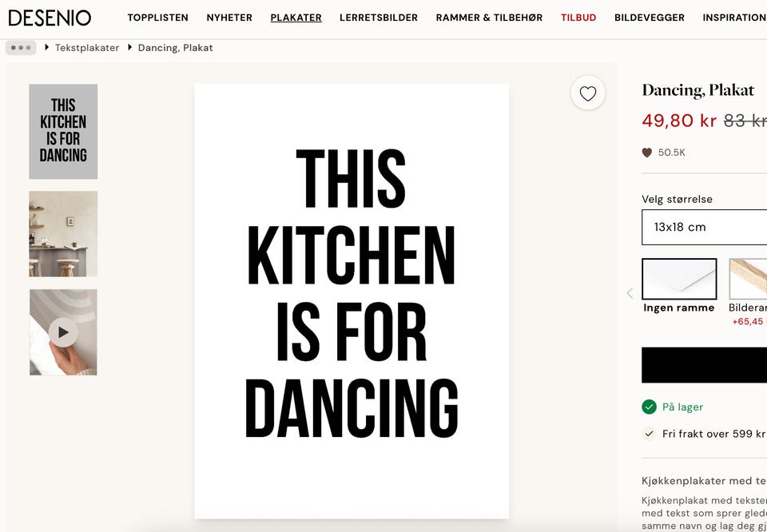Play the product video thumbnail

[x=63, y=332]
